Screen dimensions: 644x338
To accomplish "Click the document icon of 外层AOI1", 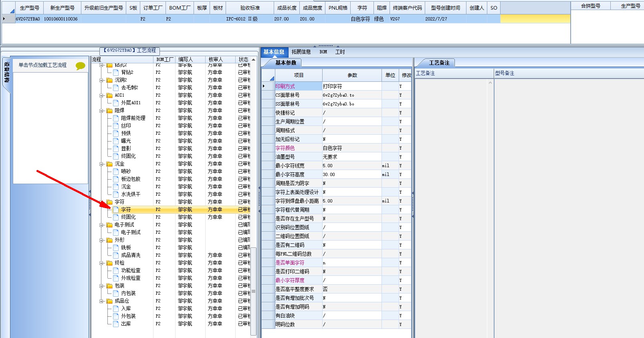I will pyautogui.click(x=116, y=103).
